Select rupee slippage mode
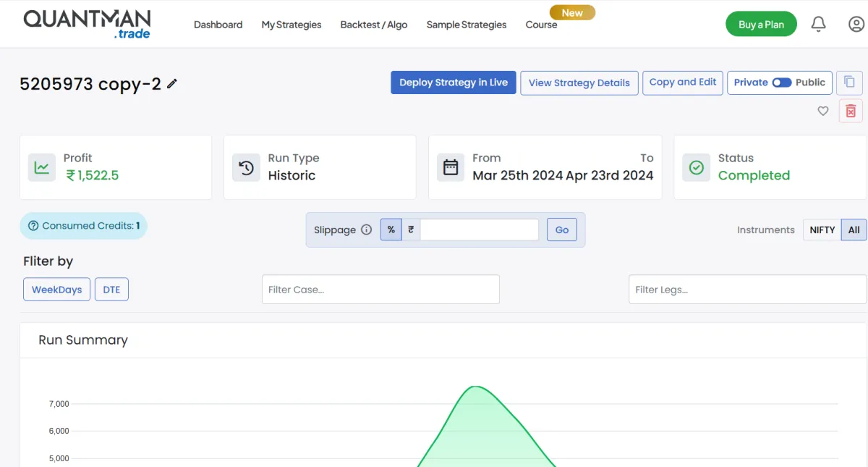Image resolution: width=868 pixels, height=467 pixels. 411,230
